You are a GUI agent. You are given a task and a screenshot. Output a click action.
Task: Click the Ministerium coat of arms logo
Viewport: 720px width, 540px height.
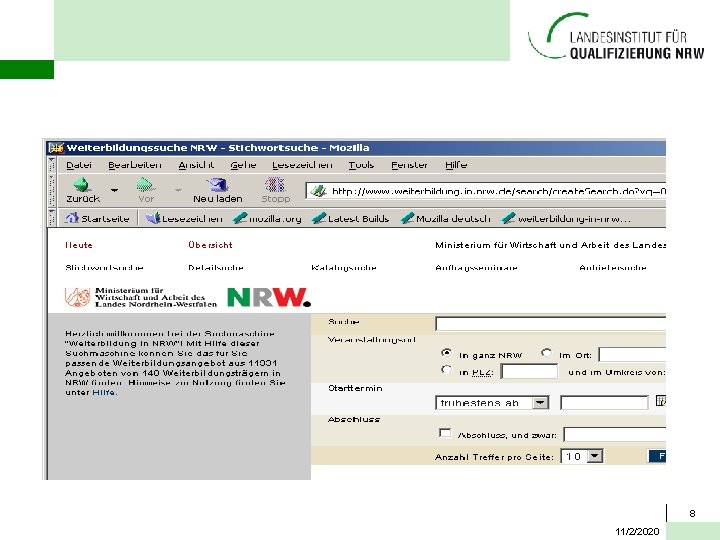tap(77, 297)
